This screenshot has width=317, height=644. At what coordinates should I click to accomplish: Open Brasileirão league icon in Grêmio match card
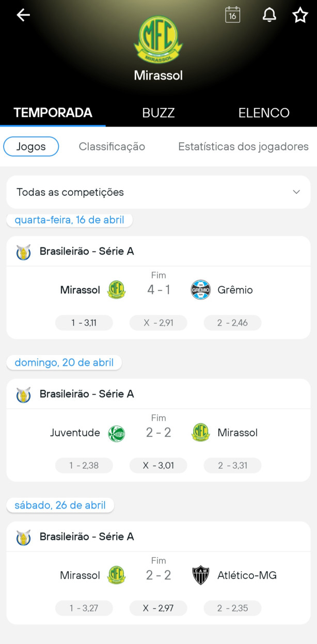[x=23, y=251]
